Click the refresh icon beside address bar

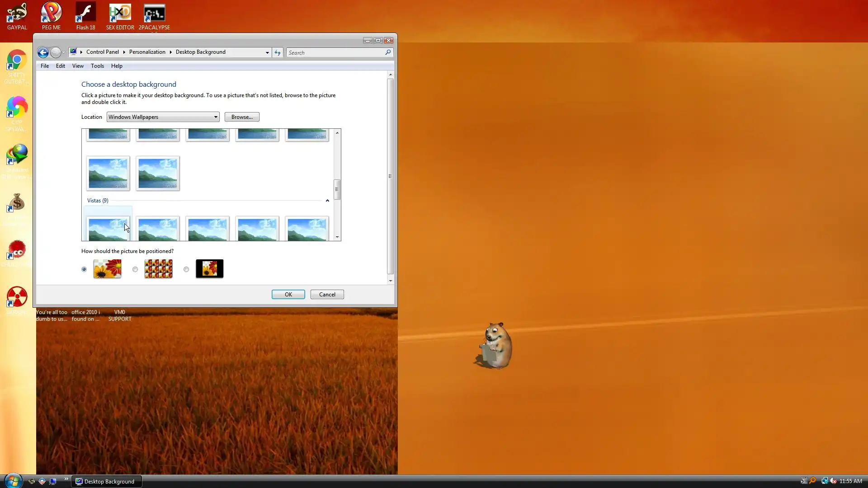(x=278, y=52)
